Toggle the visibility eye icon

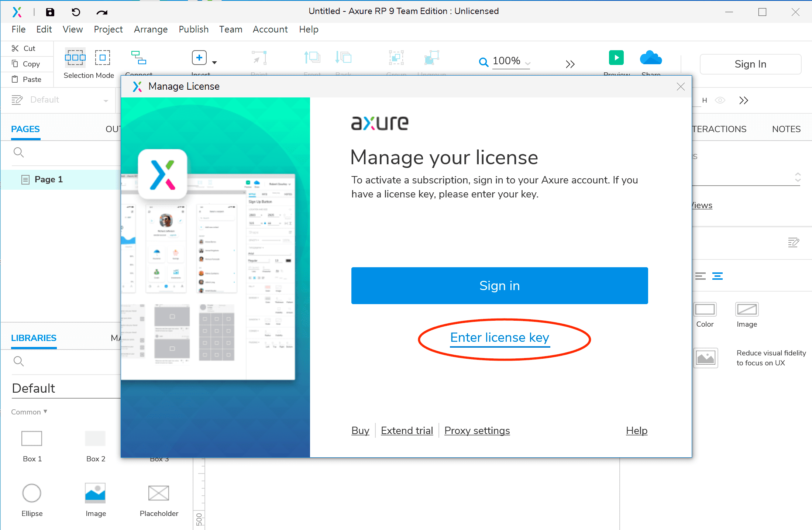click(720, 100)
